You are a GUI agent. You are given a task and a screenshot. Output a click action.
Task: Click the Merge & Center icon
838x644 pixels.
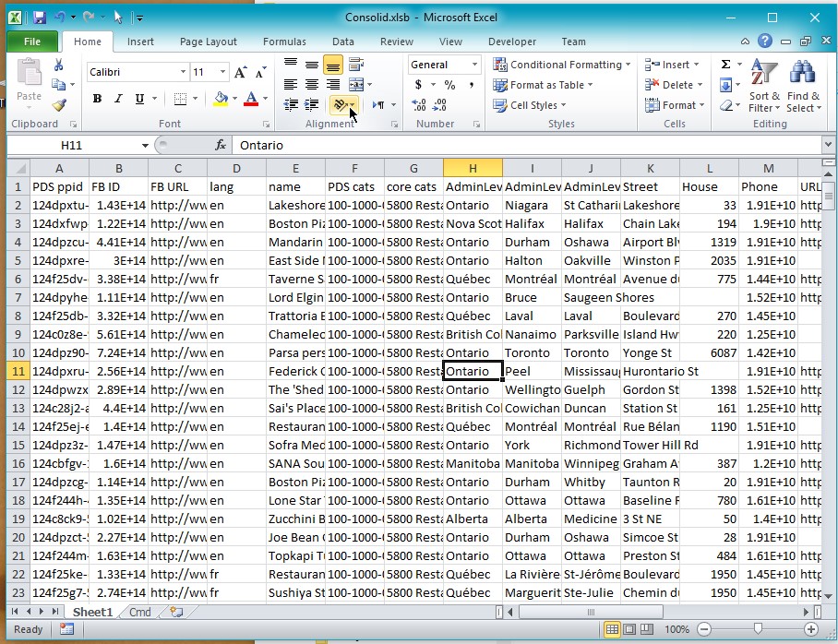point(357,85)
